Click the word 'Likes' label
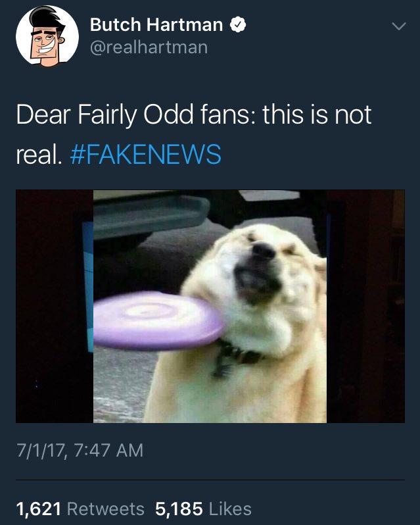This screenshot has height=525, width=420. [x=230, y=509]
